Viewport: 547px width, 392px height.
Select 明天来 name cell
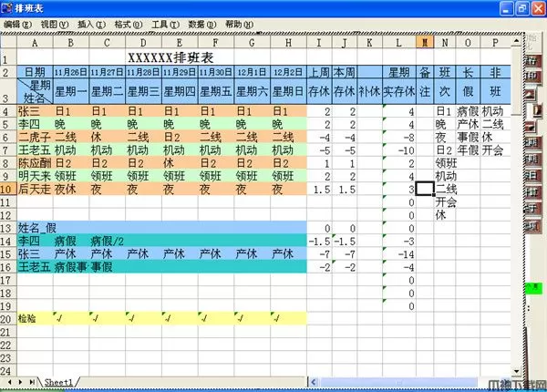[x=35, y=176]
